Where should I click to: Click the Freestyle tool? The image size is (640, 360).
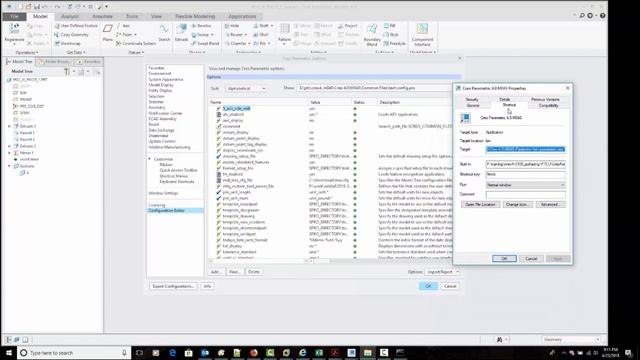(395, 43)
